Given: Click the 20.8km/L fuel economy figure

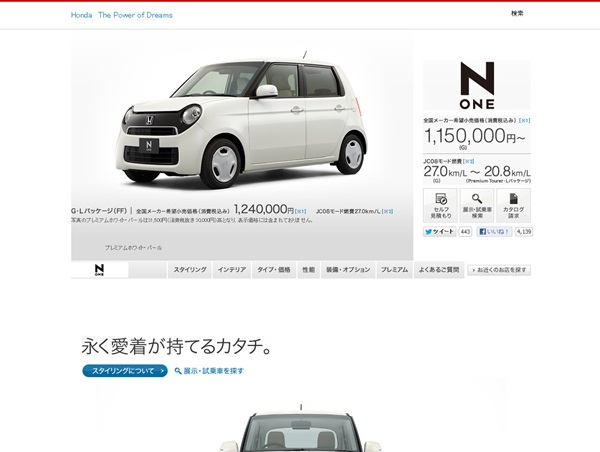Looking at the screenshot, I should click(507, 172).
